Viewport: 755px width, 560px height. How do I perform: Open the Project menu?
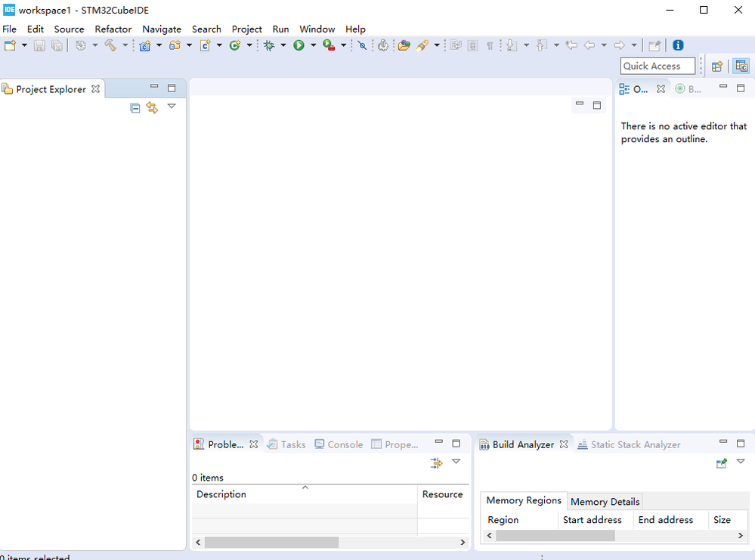(x=246, y=29)
